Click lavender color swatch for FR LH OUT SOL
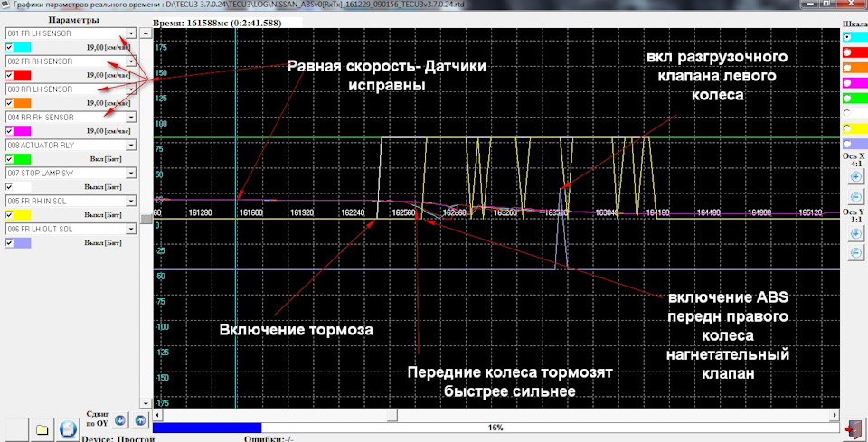This screenshot has height=442, width=868. pos(22,242)
